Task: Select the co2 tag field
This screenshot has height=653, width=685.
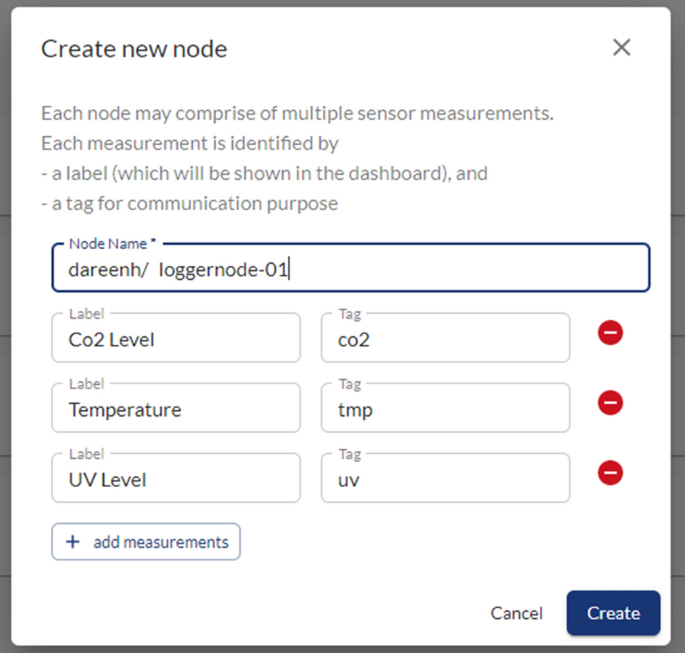Action: point(445,340)
